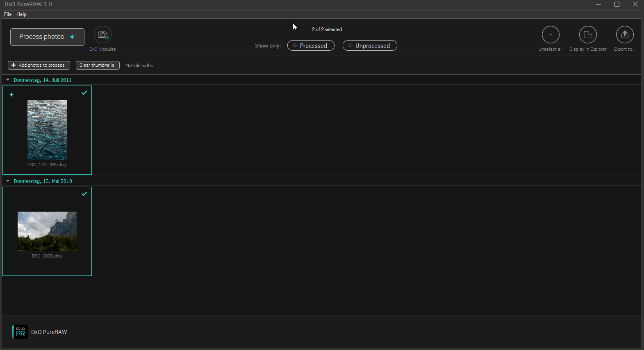Open the Help menu
644x350 pixels.
21,14
